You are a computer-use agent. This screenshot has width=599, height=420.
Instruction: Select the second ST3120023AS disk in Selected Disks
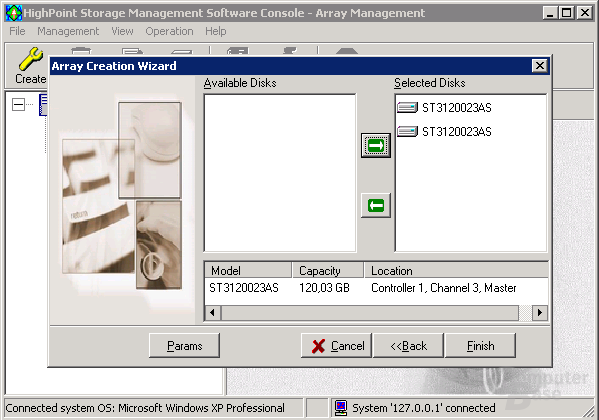444,132
